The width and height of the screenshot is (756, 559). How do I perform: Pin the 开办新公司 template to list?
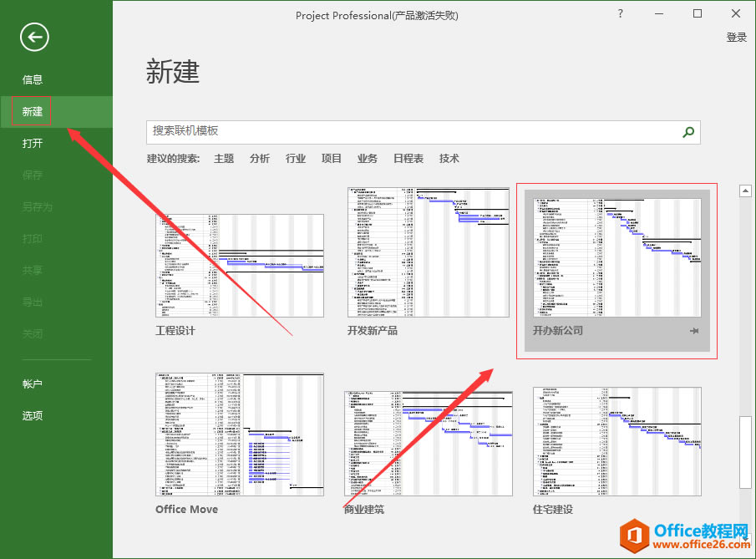(x=694, y=331)
